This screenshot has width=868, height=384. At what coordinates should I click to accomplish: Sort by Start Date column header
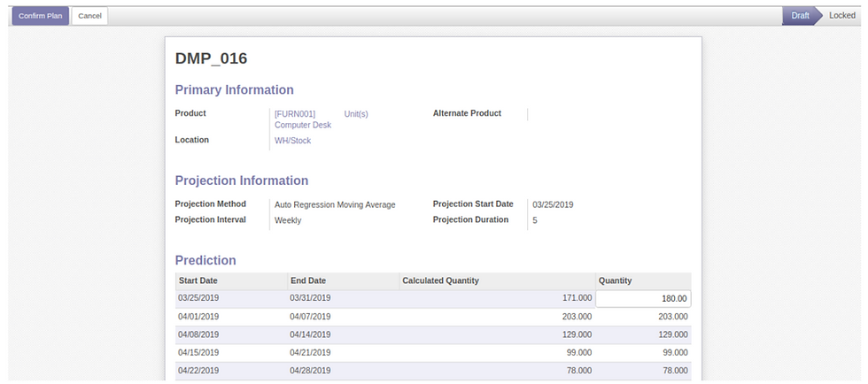[x=231, y=281]
